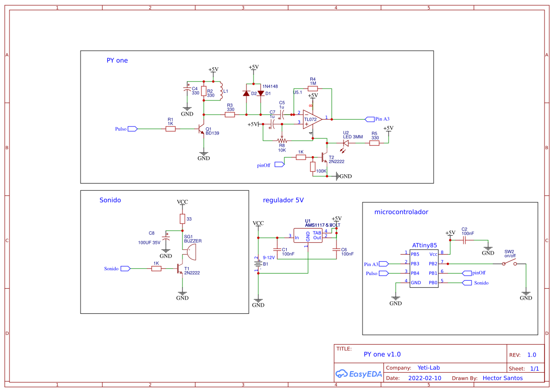Select the R4 1M feedback resistor

coord(312,88)
